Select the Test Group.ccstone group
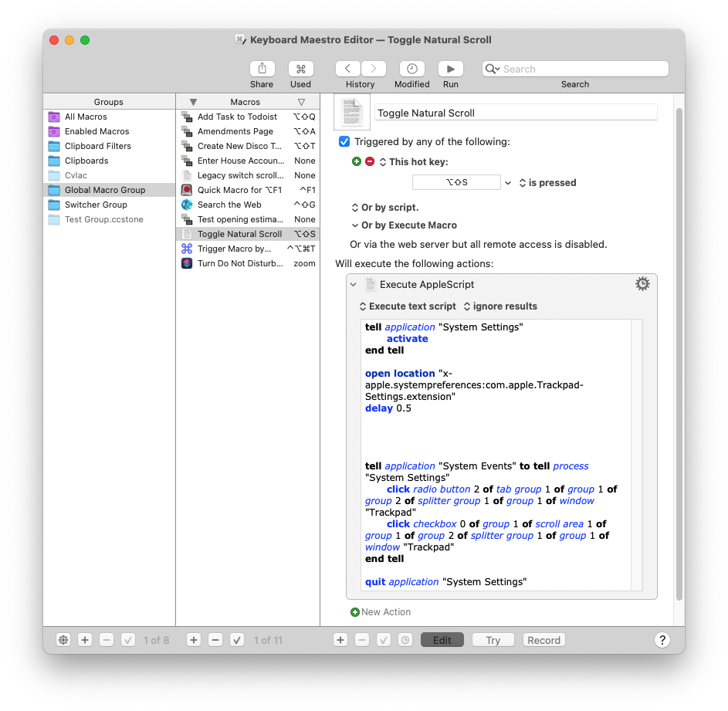The image size is (728, 711). (x=110, y=219)
